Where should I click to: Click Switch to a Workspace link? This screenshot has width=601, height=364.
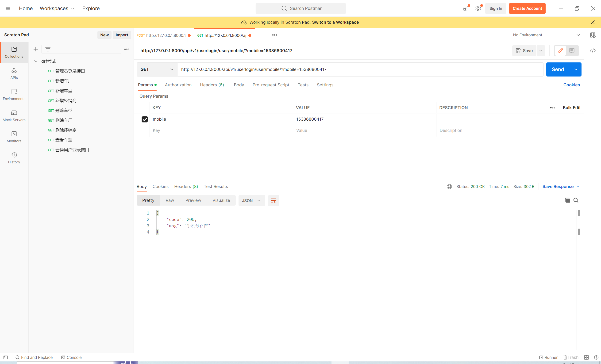(x=335, y=22)
